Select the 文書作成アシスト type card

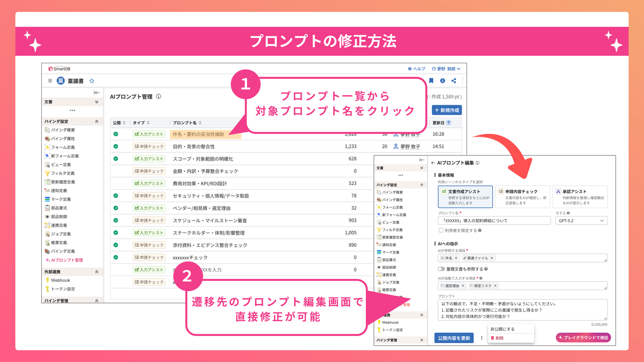[465, 197]
